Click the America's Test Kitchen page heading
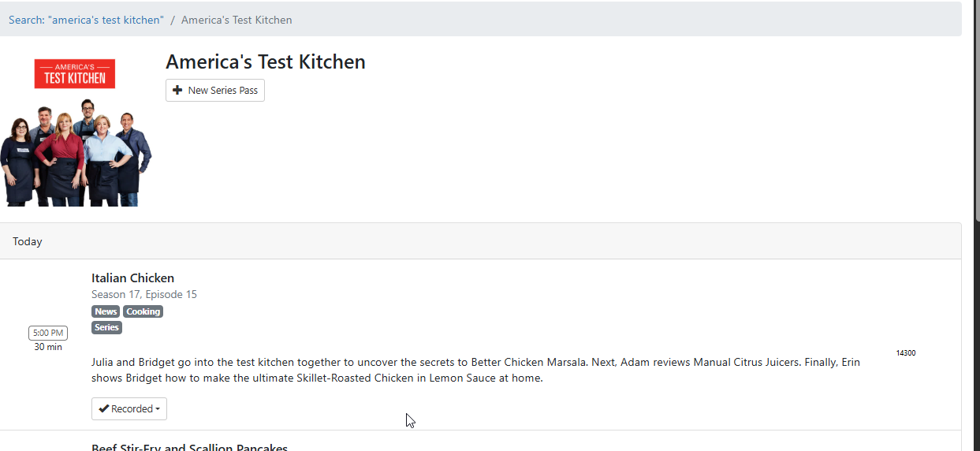This screenshot has height=451, width=980. click(266, 62)
